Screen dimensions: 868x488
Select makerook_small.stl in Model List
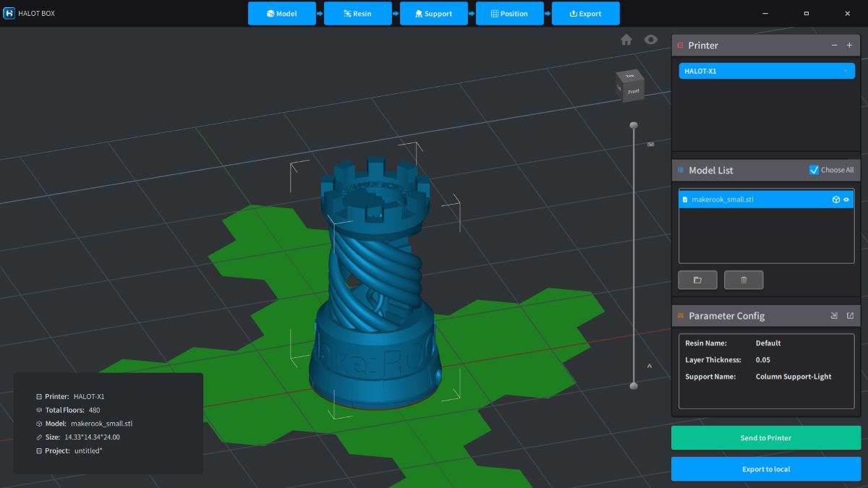767,200
